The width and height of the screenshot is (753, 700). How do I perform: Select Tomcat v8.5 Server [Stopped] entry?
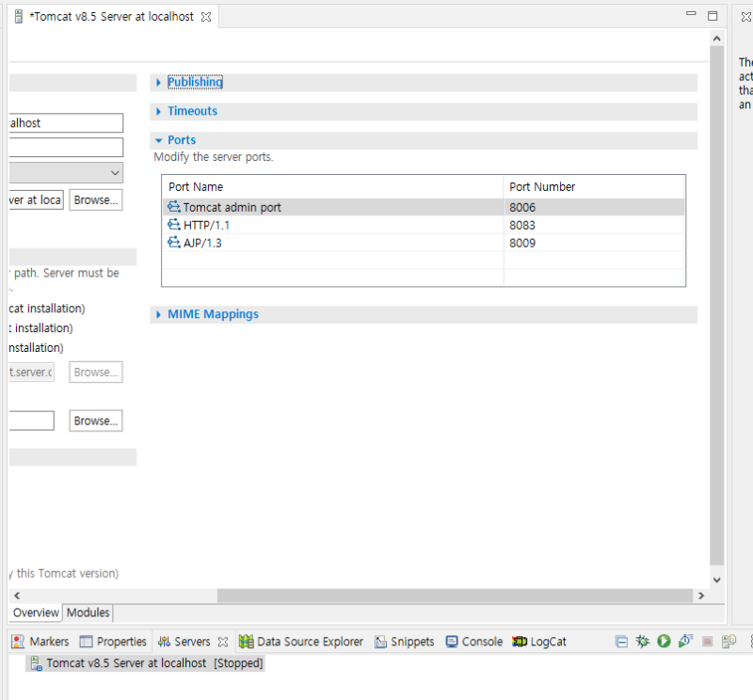pyautogui.click(x=146, y=663)
